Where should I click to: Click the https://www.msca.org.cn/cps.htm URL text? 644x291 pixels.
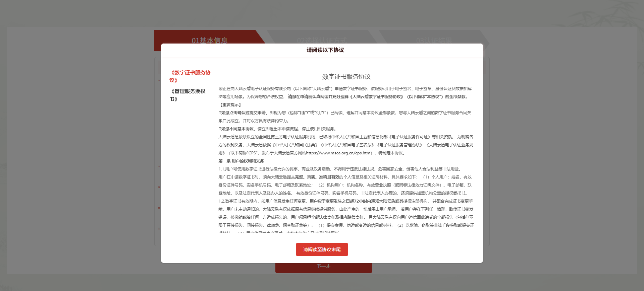pyautogui.click(x=338, y=153)
